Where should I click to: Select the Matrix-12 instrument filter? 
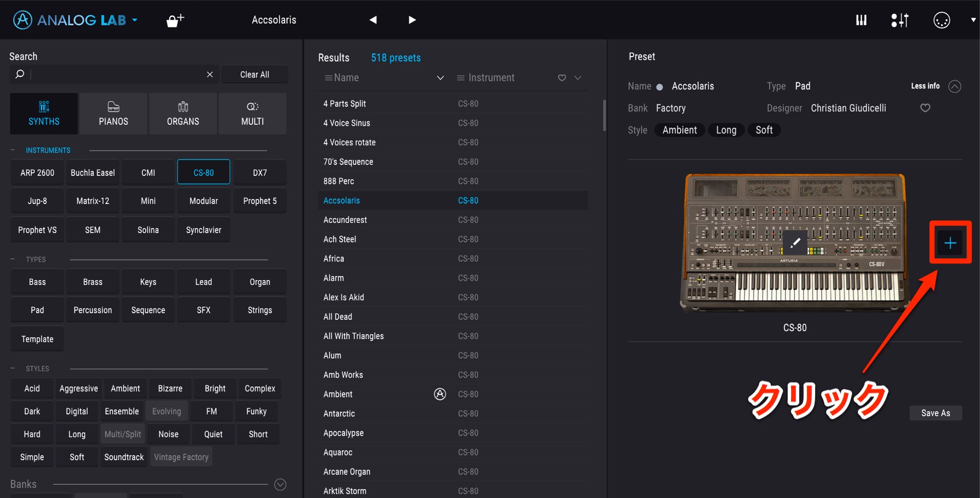93,201
